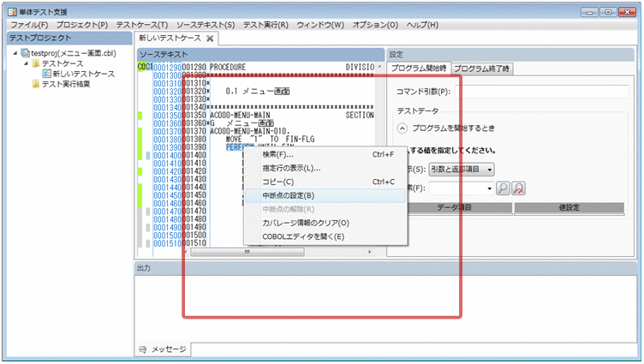This screenshot has height=364, width=644.
Task: Choose 検索(F)... from context menu
Action: click(x=325, y=154)
